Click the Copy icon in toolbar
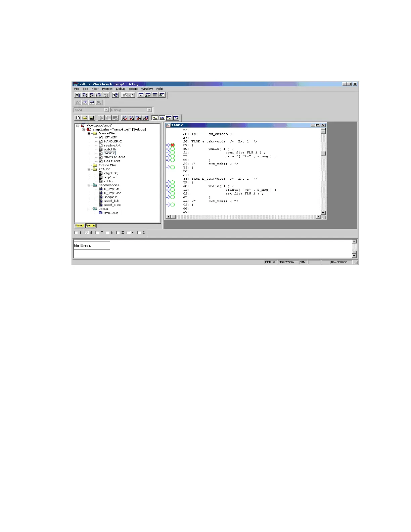This screenshot has height=532, width=411. pos(108,118)
